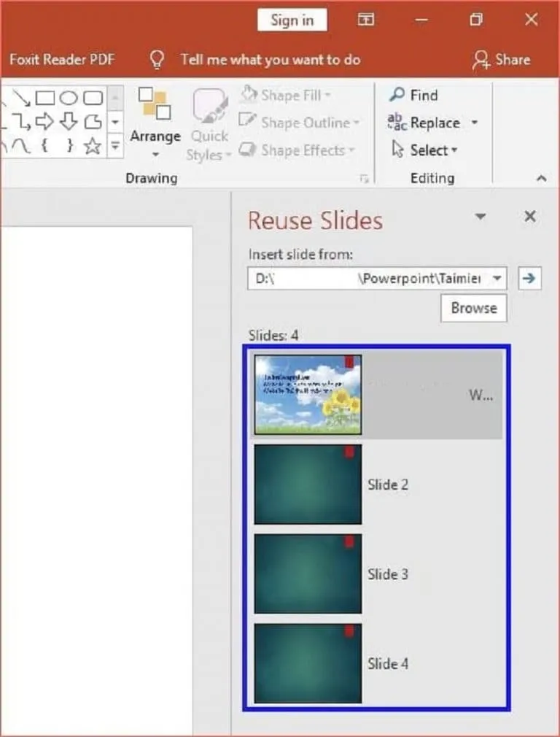Viewport: 560px width, 737px height.
Task: Select the right block arrow shape
Action: [45, 122]
